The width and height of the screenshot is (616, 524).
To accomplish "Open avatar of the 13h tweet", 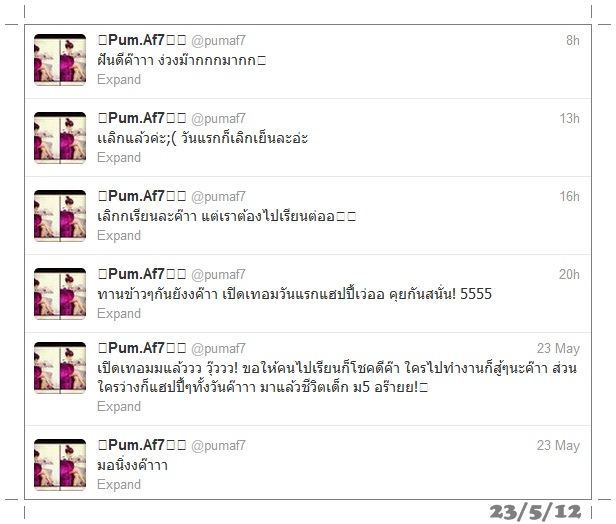I will pos(60,138).
